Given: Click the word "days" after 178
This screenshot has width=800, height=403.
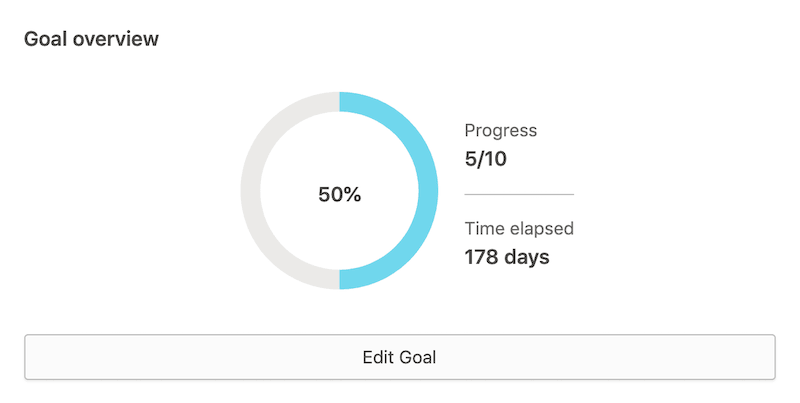Looking at the screenshot, I should (527, 256).
